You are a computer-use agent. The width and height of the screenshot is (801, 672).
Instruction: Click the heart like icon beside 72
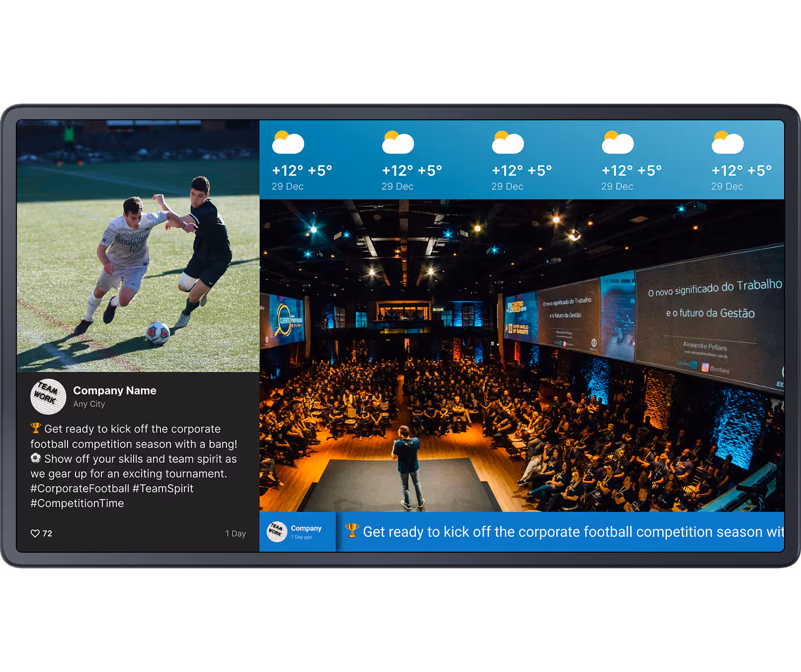(x=35, y=533)
